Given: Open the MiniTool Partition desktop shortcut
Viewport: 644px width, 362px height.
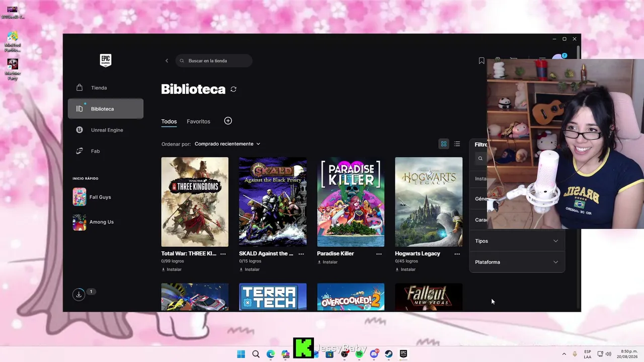Looking at the screenshot, I should click(13, 42).
